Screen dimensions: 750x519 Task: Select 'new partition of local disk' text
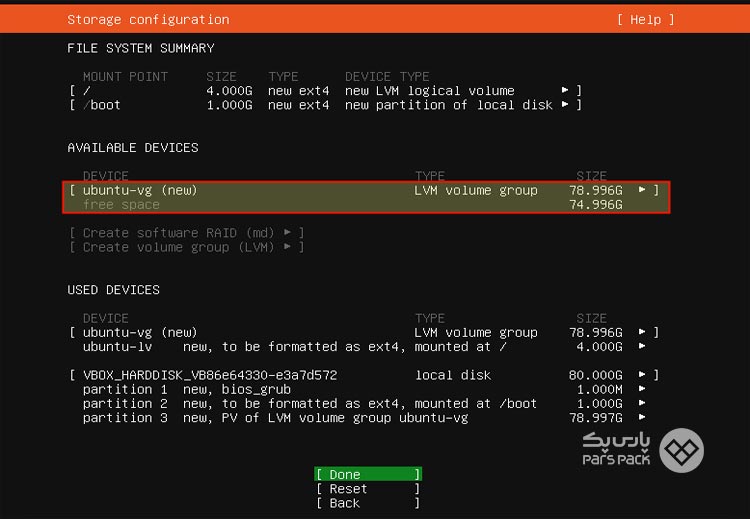coord(449,105)
